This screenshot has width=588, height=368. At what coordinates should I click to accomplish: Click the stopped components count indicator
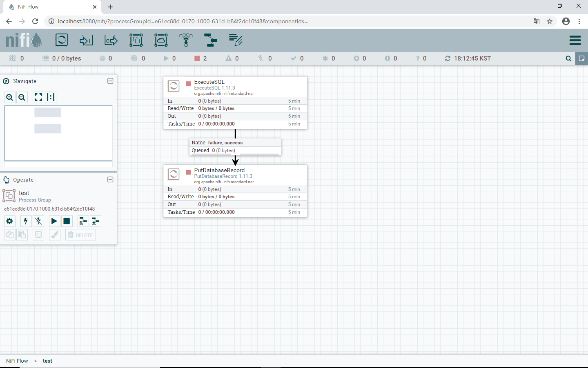pos(200,58)
